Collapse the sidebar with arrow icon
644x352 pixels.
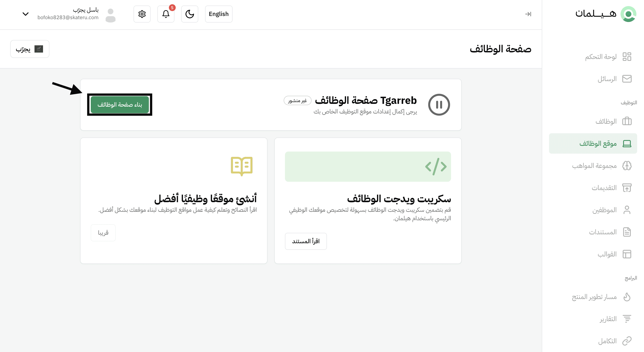point(528,14)
